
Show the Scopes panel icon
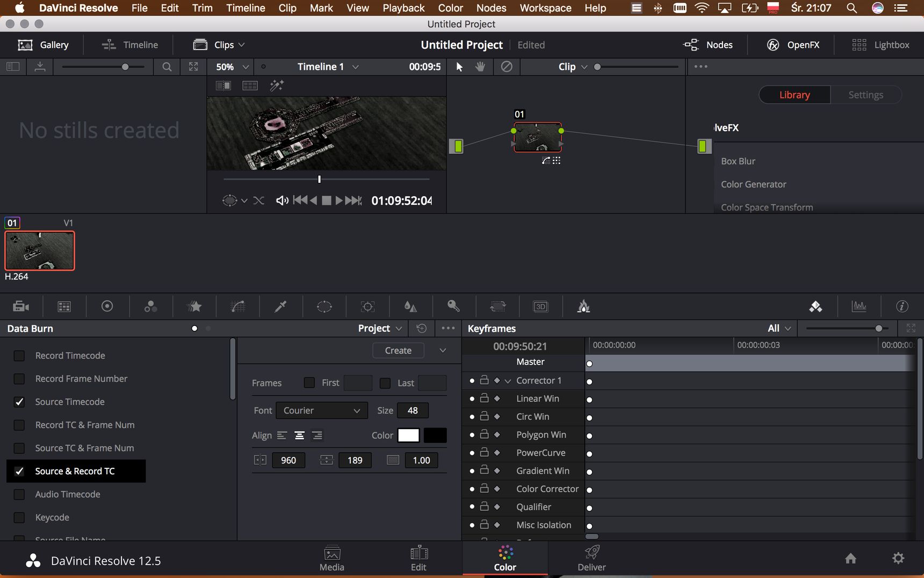[859, 306]
